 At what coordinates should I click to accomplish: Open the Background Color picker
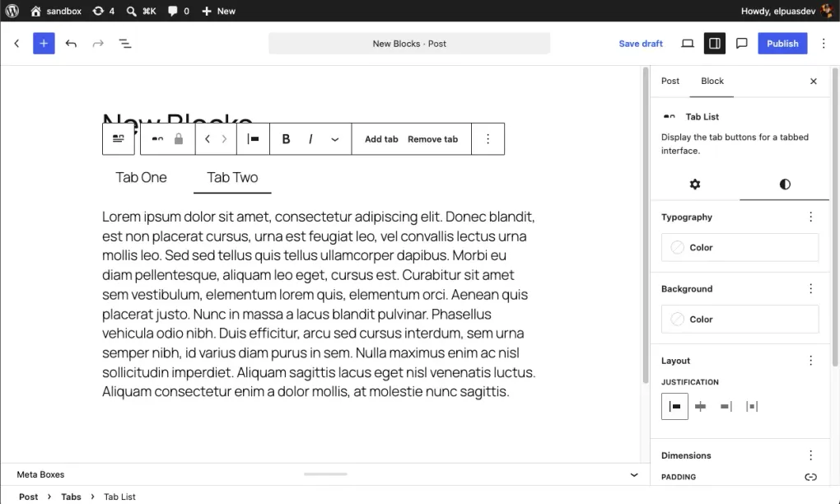tap(740, 320)
